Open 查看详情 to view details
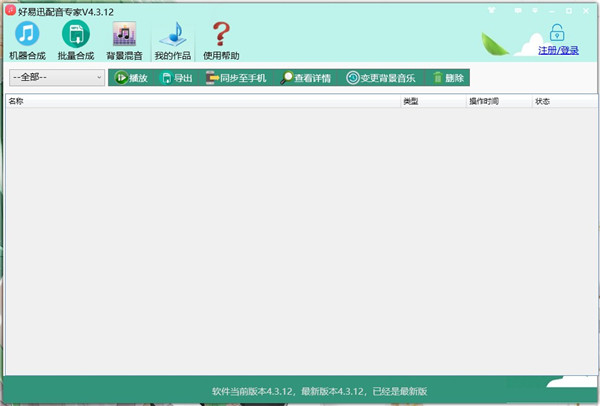The height and width of the screenshot is (406, 600). pyautogui.click(x=305, y=77)
